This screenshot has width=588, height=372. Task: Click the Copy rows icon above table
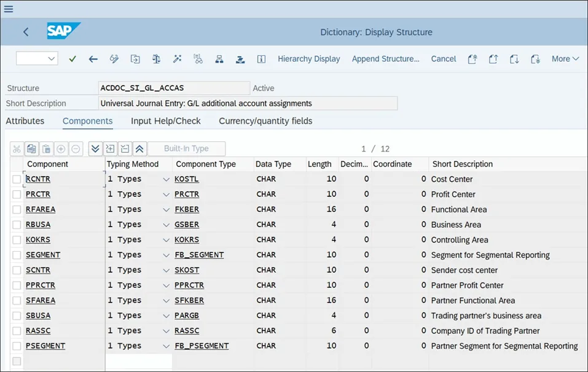pyautogui.click(x=31, y=149)
